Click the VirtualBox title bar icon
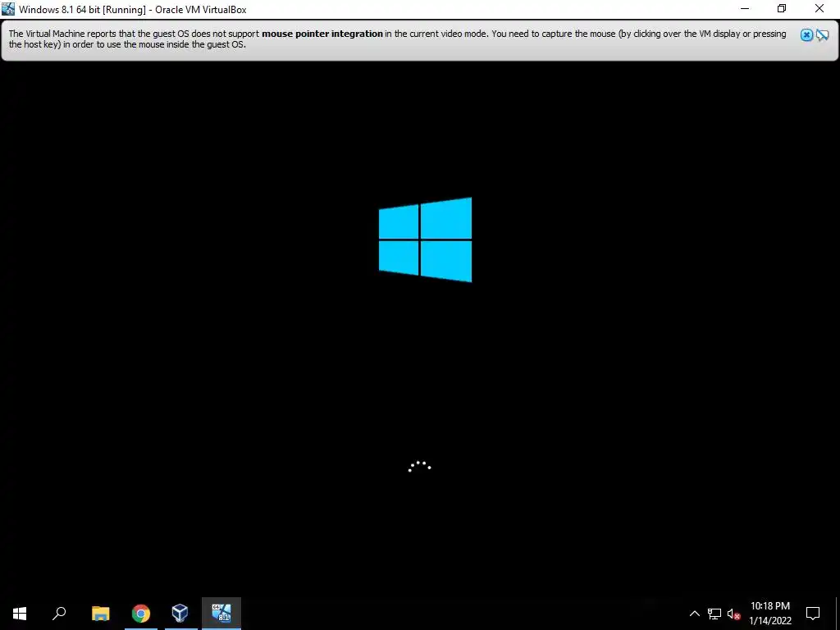 (x=8, y=9)
